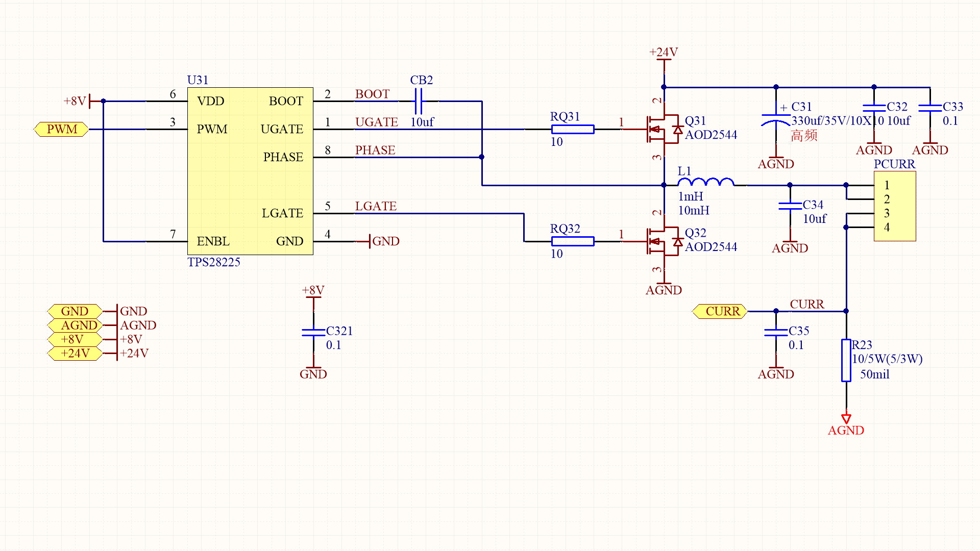Screen dimensions: 980x551
Task: Select the R23 sense resistor
Action: pyautogui.click(x=846, y=360)
